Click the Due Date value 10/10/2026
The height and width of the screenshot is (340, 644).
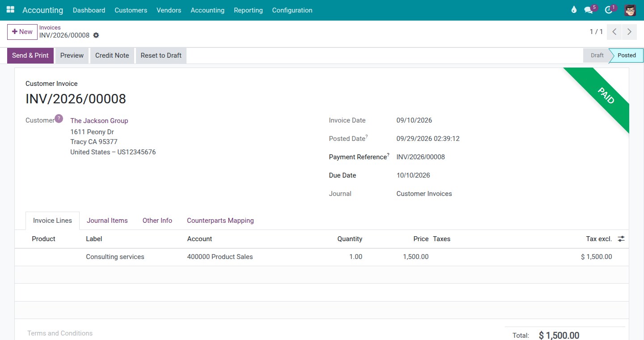pyautogui.click(x=413, y=175)
